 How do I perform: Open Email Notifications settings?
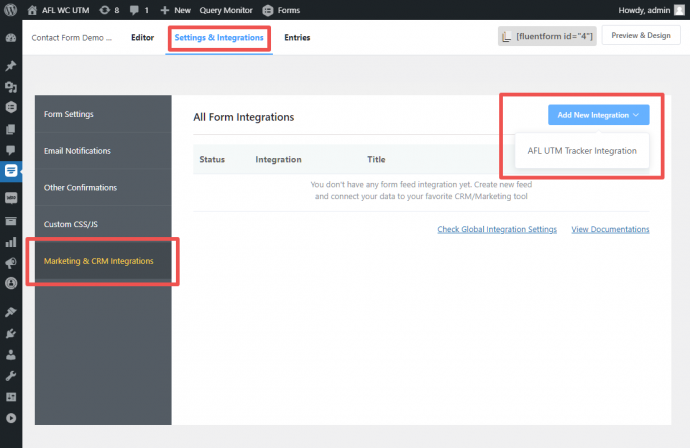[x=77, y=151]
